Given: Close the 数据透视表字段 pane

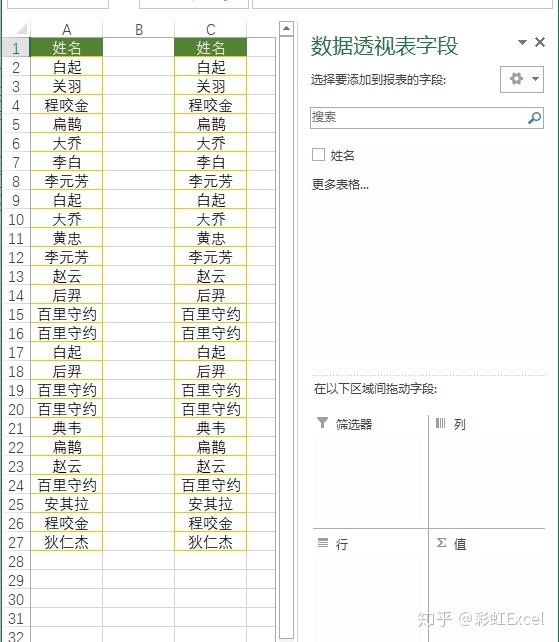Looking at the screenshot, I should click(x=540, y=42).
